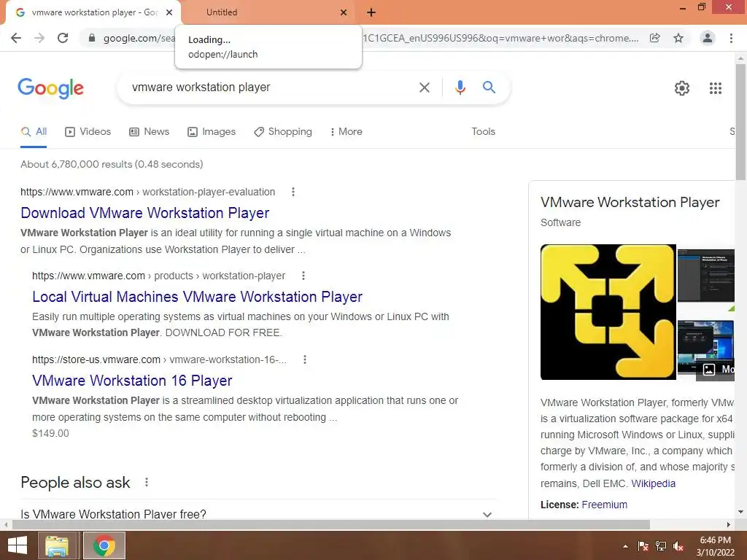Click the browser forward arrow

click(39, 38)
